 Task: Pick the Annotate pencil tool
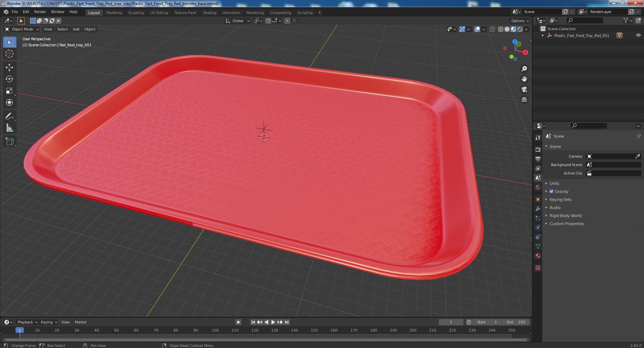coord(9,116)
